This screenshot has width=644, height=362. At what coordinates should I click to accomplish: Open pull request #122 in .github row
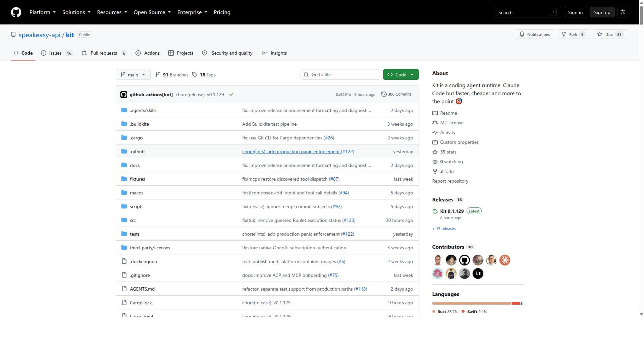click(347, 152)
